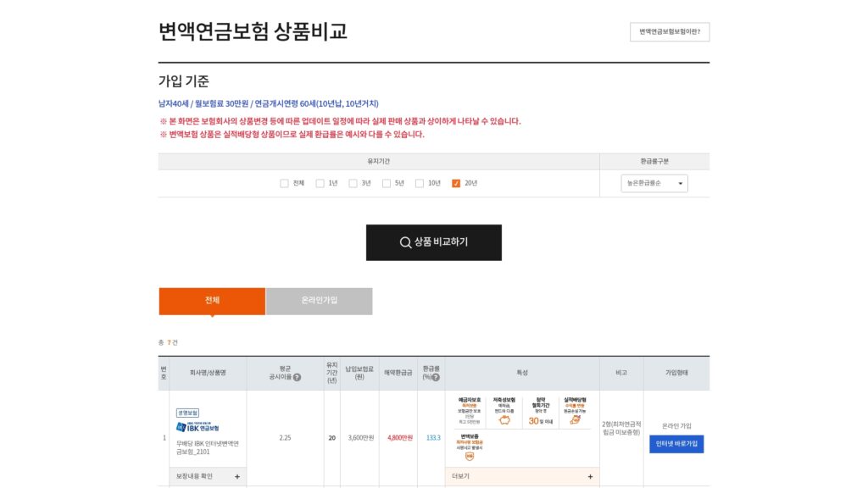Image resolution: width=868 pixels, height=488 pixels.
Task: Open the 변액연금보험이란? info link
Action: coord(669,32)
